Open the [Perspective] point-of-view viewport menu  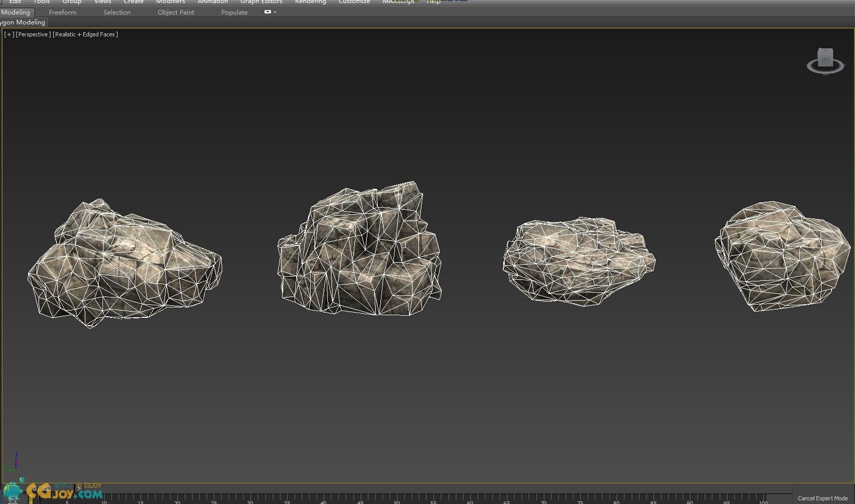[33, 34]
